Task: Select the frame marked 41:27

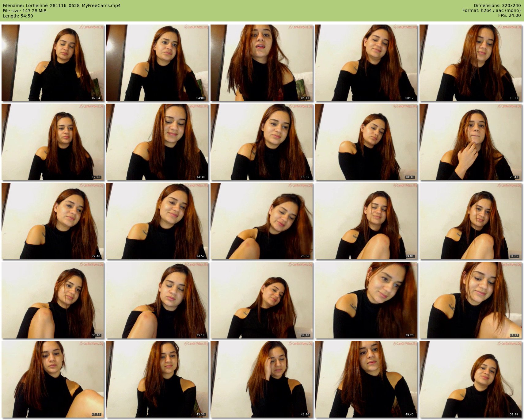Action: pyautogui.click(x=471, y=300)
